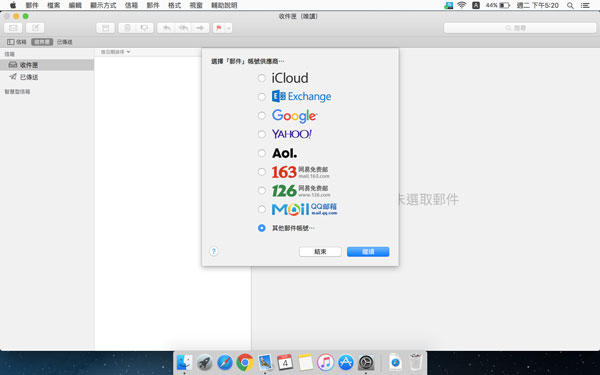The height and width of the screenshot is (375, 600).
Task: Click the 結束 quit button
Action: [x=320, y=252]
